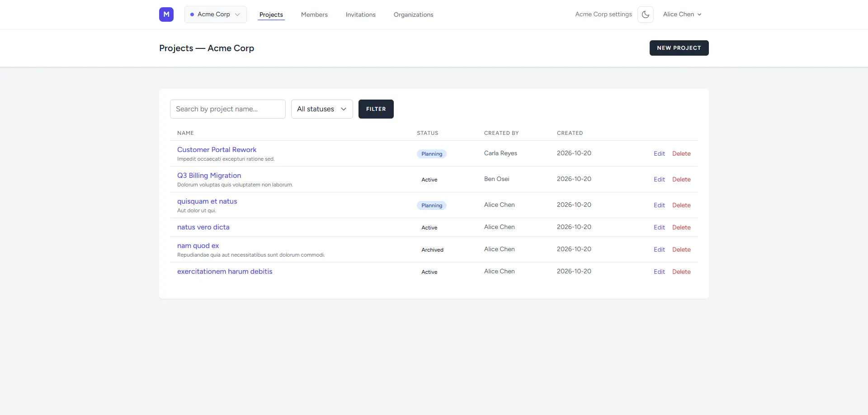Open the nam quod ex project

[198, 246]
